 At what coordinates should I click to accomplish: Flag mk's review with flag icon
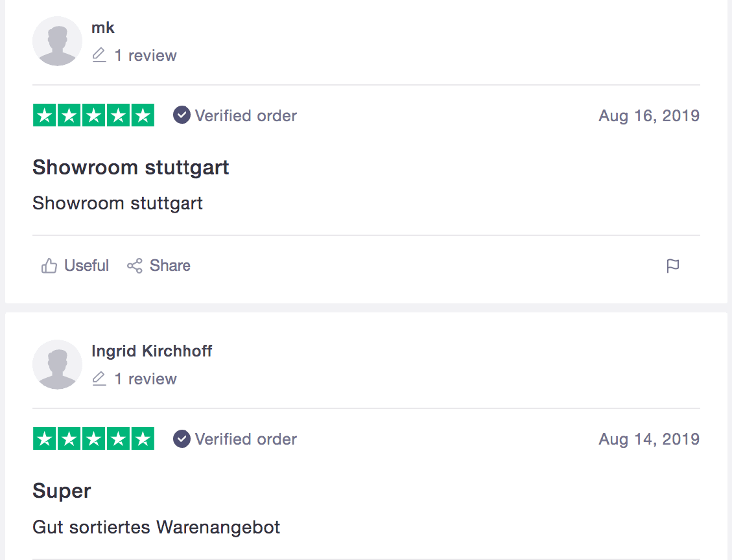[x=673, y=266]
